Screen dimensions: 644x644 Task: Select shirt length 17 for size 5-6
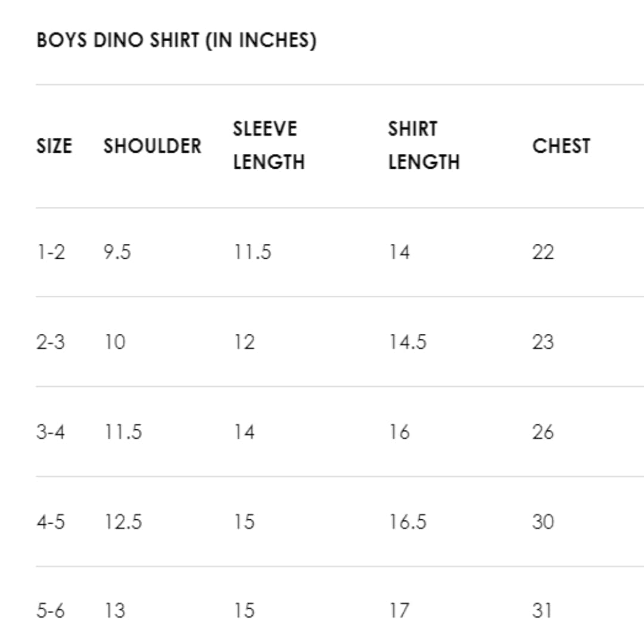(399, 611)
